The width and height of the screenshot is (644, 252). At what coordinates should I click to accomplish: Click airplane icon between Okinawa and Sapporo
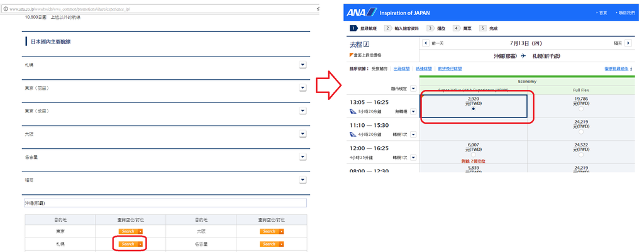tap(523, 56)
